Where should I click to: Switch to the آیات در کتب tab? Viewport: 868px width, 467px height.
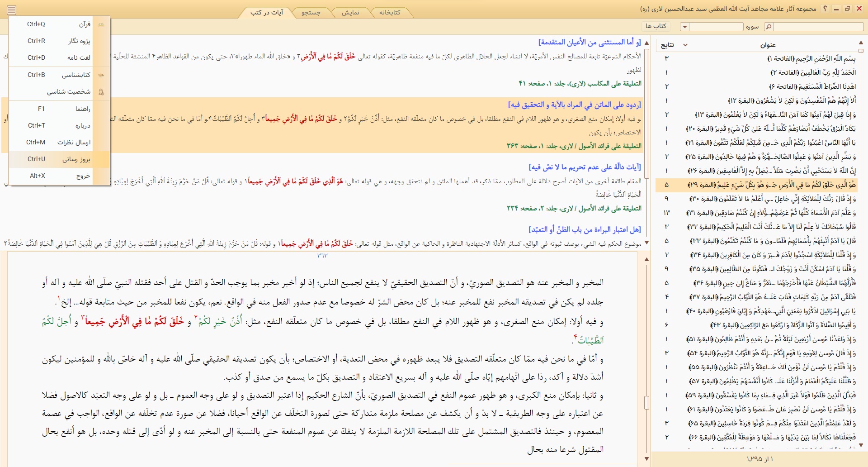click(267, 13)
